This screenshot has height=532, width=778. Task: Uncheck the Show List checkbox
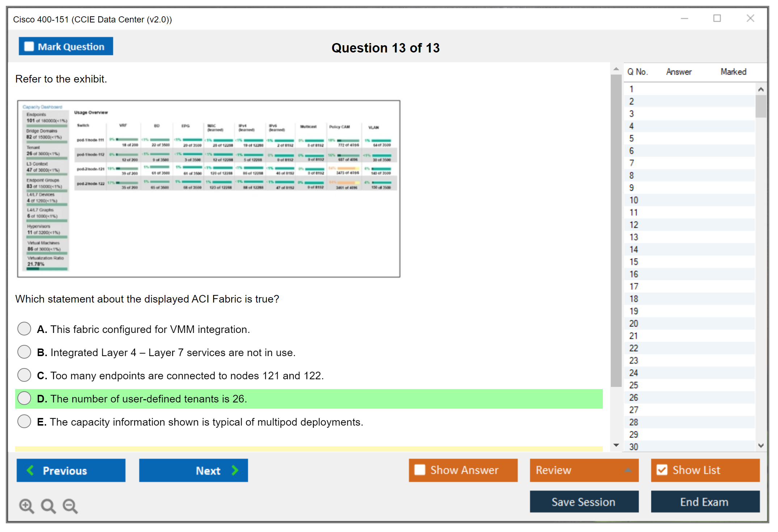tap(662, 470)
